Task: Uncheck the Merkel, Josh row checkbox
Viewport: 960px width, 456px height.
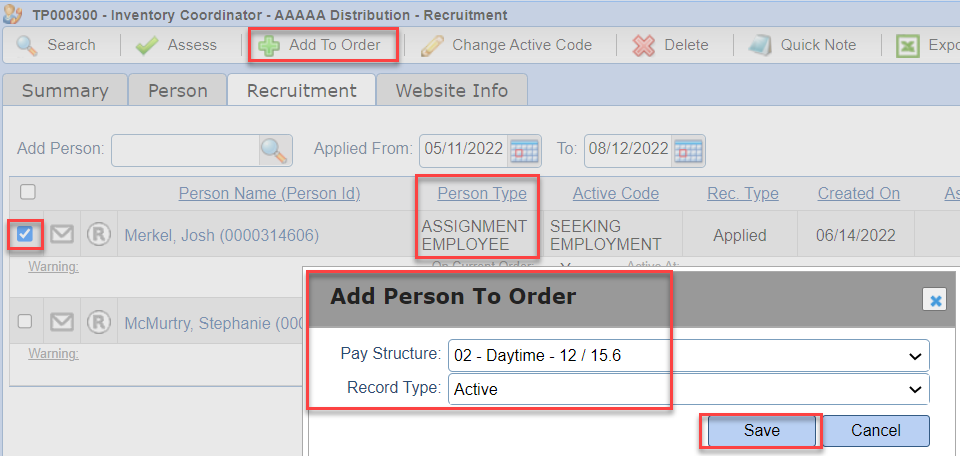Action: point(24,234)
